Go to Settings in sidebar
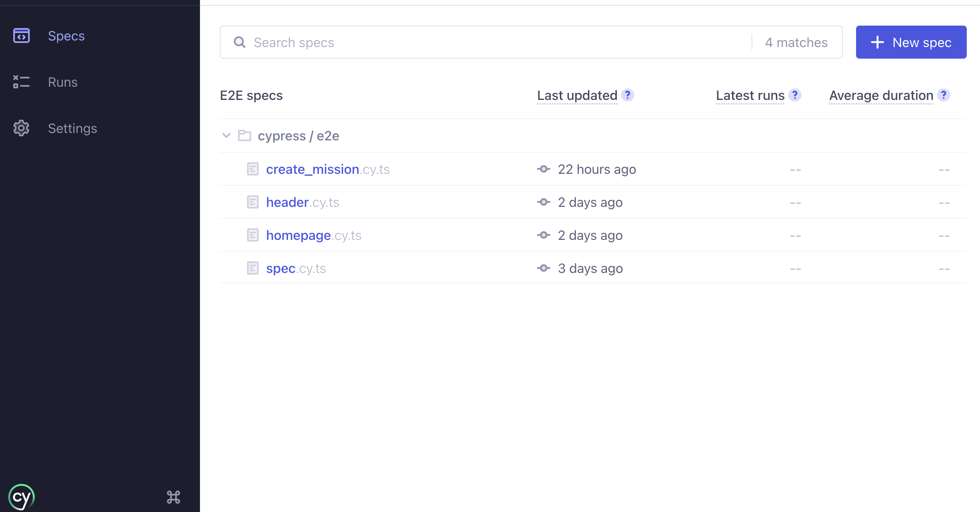This screenshot has height=512, width=980. pyautogui.click(x=72, y=128)
